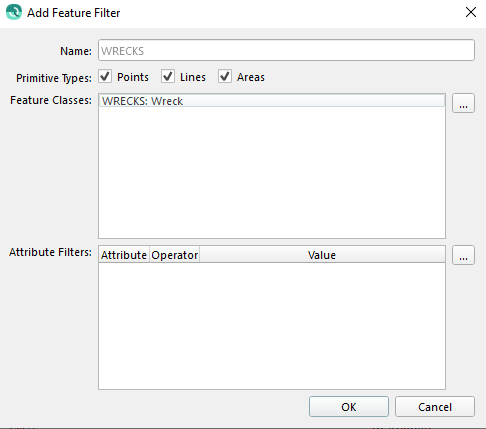
Task: Click empty space in Feature Classes list
Action: click(x=272, y=173)
